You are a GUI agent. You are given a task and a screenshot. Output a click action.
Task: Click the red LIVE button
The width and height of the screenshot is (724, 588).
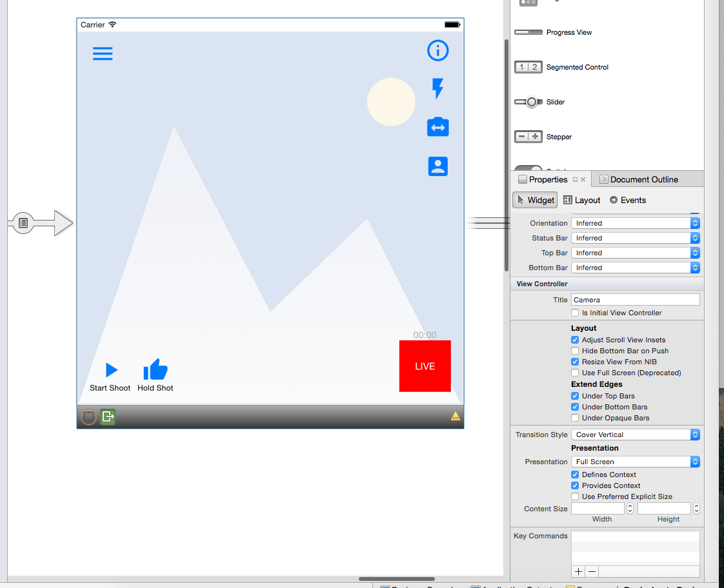coord(425,366)
